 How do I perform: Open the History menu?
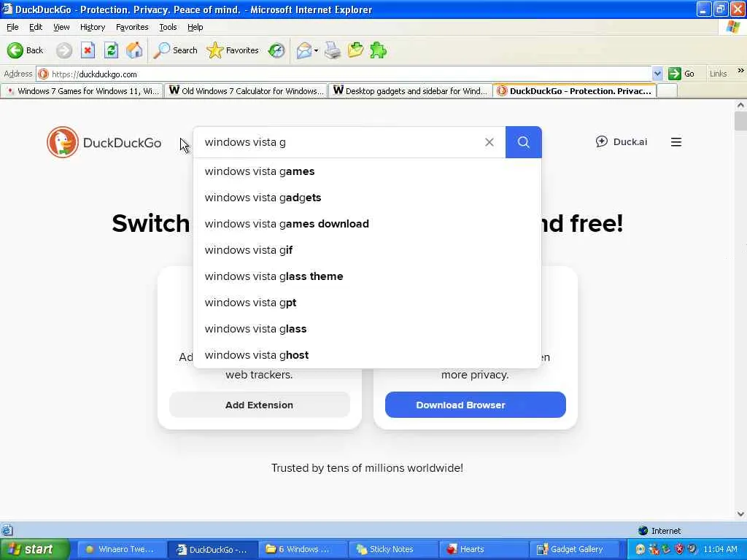pyautogui.click(x=93, y=27)
